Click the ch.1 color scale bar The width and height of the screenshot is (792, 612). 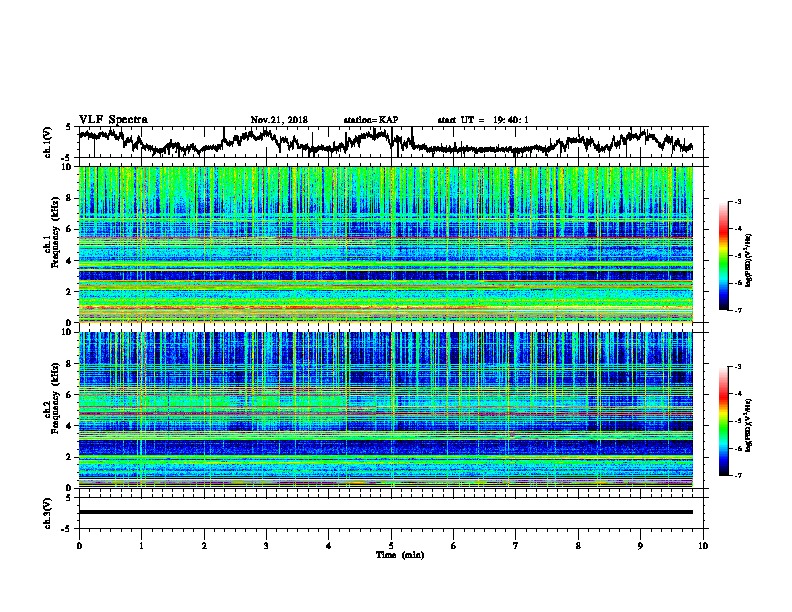(x=724, y=256)
